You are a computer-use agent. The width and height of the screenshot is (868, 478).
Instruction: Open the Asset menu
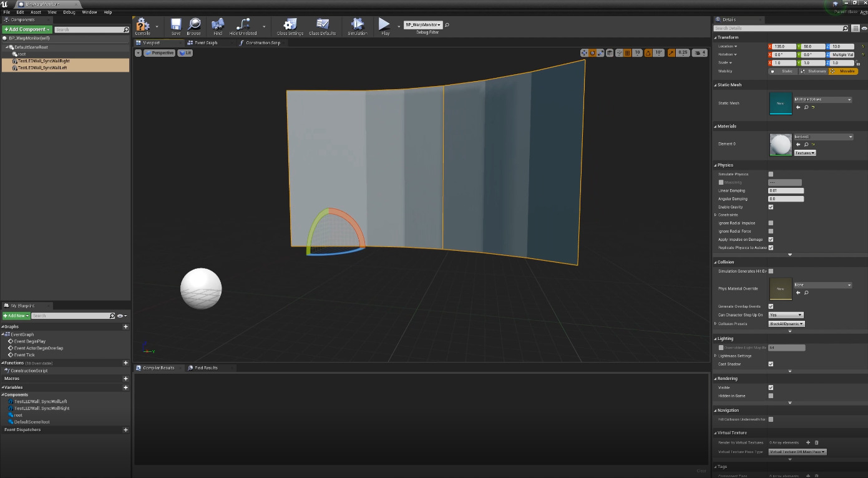tap(36, 12)
